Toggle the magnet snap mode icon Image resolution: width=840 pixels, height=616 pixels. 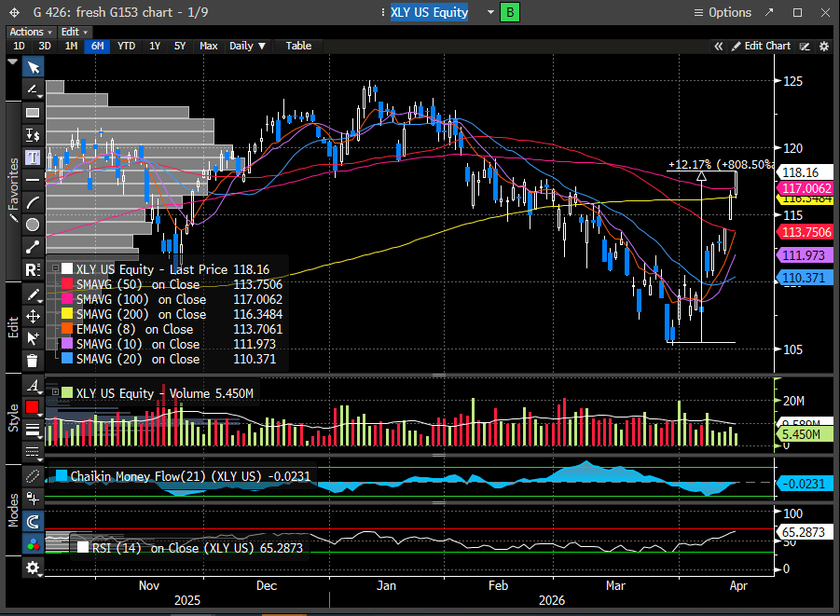[33, 521]
